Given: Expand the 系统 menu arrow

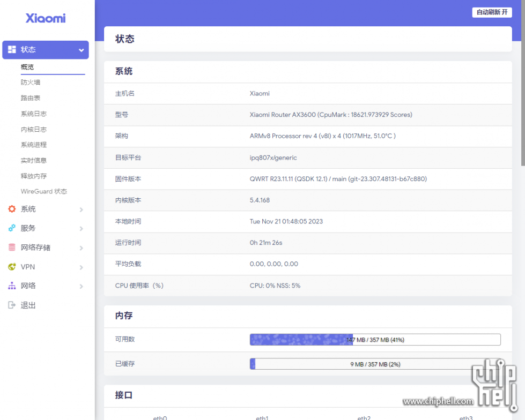Looking at the screenshot, I should click(82, 209).
